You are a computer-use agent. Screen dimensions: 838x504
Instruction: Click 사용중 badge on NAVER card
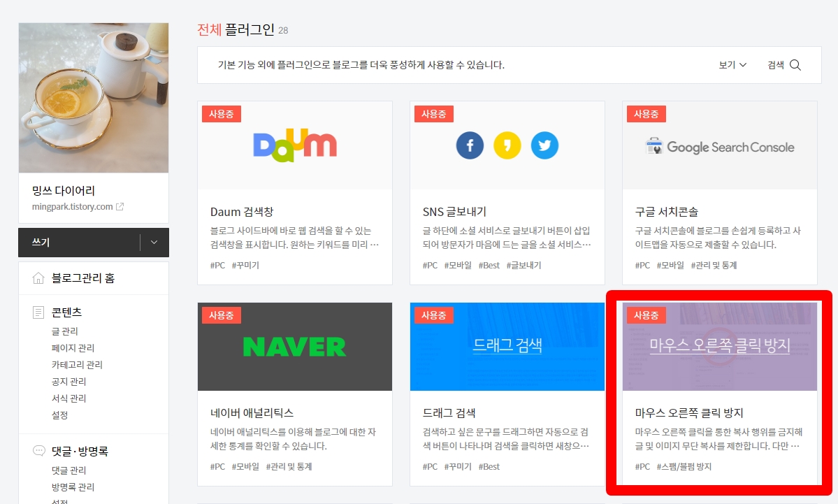click(222, 315)
